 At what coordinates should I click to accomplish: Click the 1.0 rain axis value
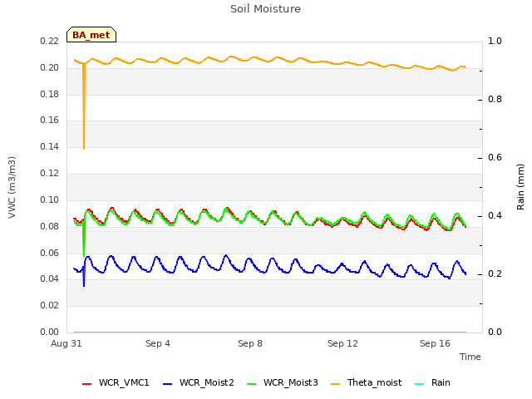click(495, 41)
